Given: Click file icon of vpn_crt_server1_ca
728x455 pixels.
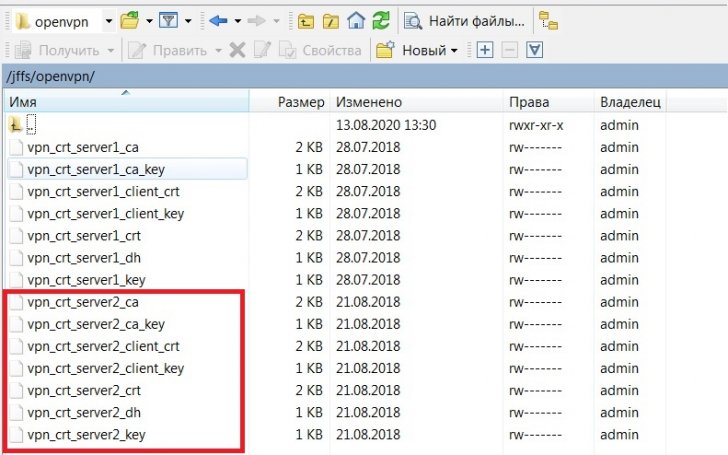Looking at the screenshot, I should point(16,147).
